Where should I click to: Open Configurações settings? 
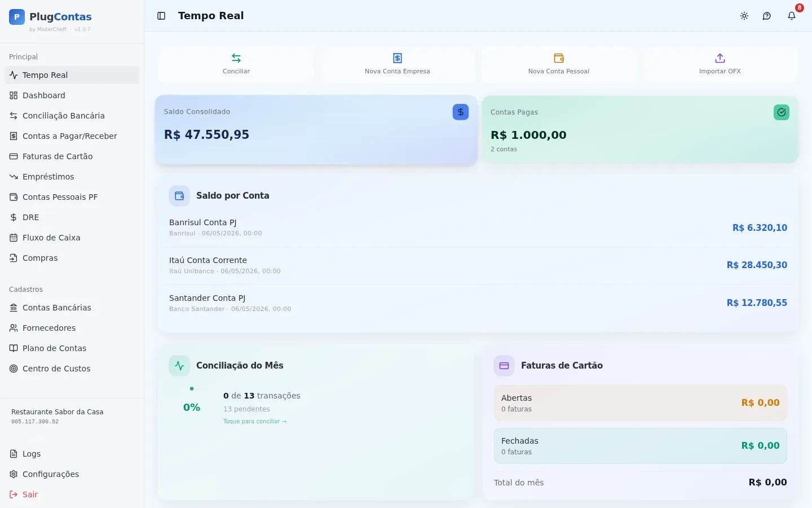click(72, 474)
